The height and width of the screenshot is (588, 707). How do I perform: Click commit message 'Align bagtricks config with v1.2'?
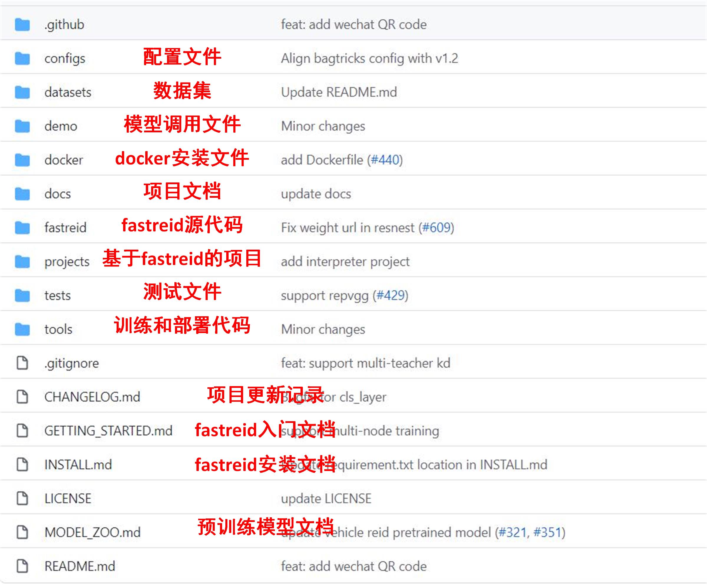pos(369,59)
